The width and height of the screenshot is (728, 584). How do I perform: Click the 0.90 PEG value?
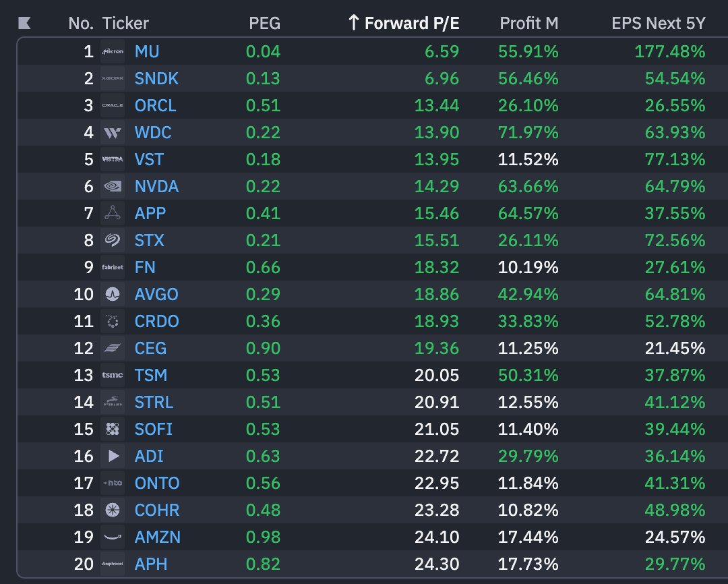(x=264, y=348)
